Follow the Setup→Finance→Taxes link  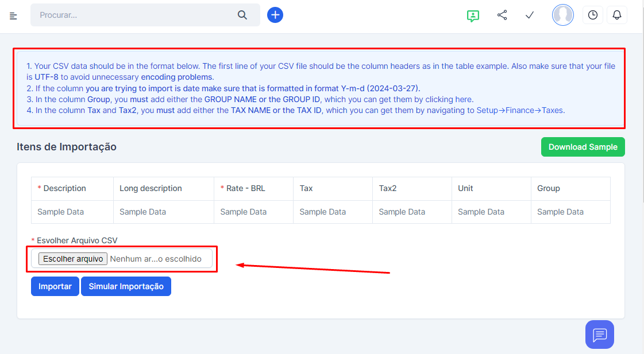[x=520, y=110]
